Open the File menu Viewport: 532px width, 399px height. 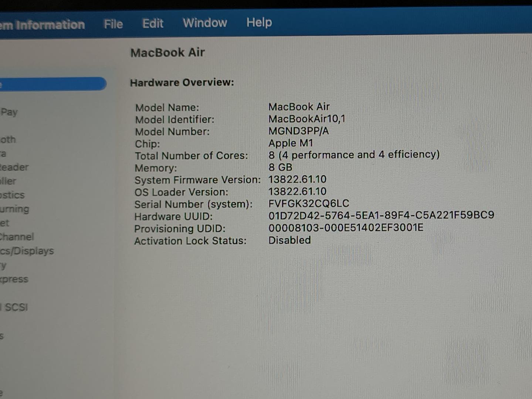click(113, 24)
